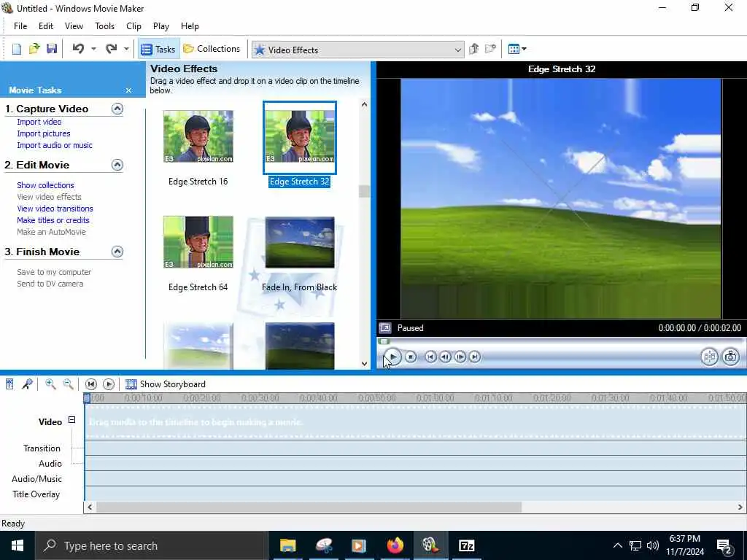Open 7-Zip from the taskbar
The height and width of the screenshot is (560, 747).
(466, 545)
